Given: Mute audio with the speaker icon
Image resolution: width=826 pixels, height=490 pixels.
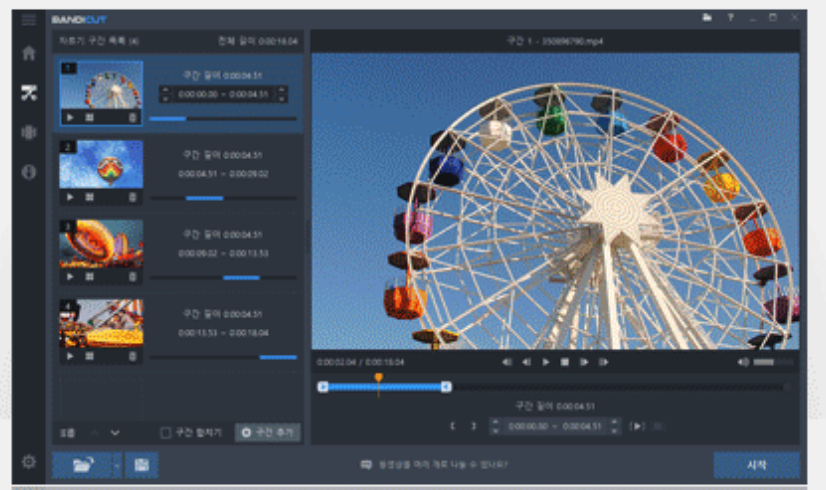Looking at the screenshot, I should click(743, 362).
